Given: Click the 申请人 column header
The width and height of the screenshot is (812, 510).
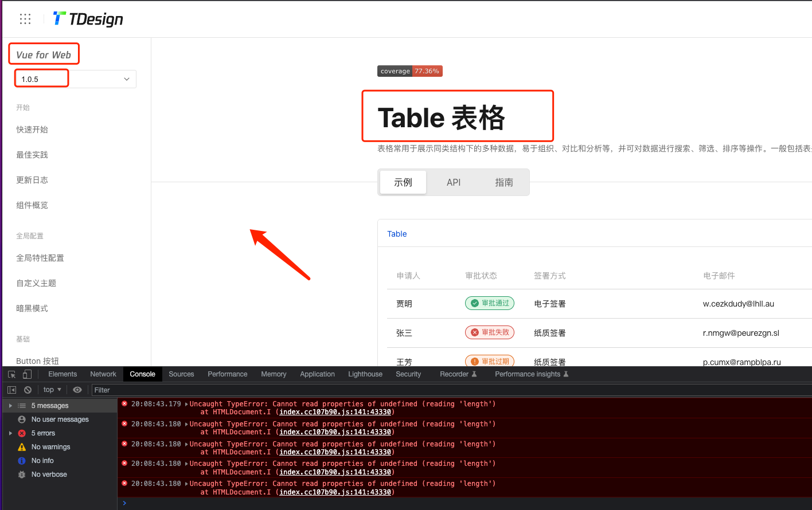Looking at the screenshot, I should pos(408,276).
